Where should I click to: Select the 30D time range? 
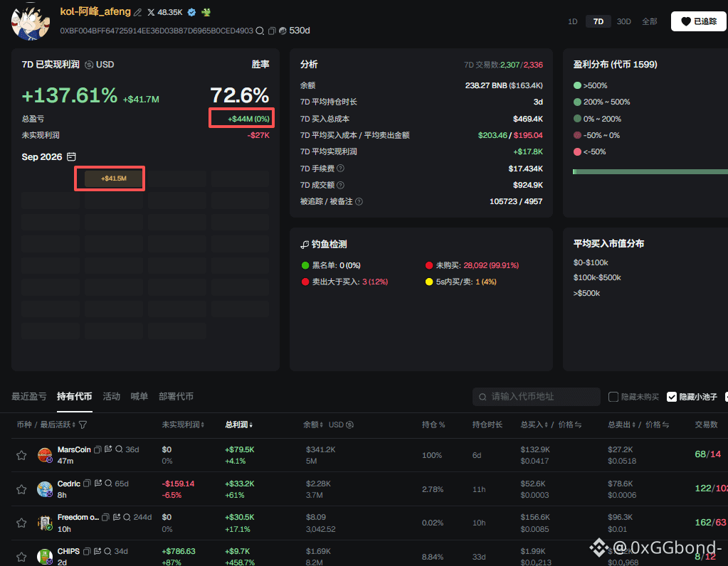(623, 21)
